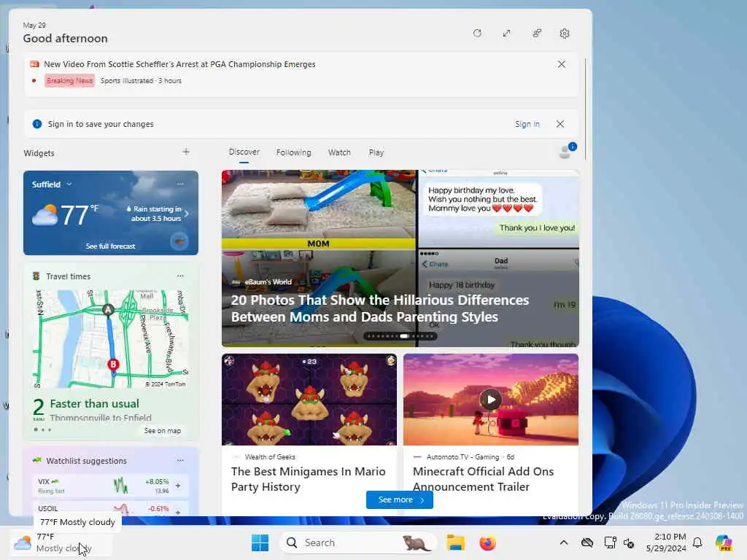Open File Explorer from taskbar
Image resolution: width=747 pixels, height=560 pixels.
[x=455, y=542]
